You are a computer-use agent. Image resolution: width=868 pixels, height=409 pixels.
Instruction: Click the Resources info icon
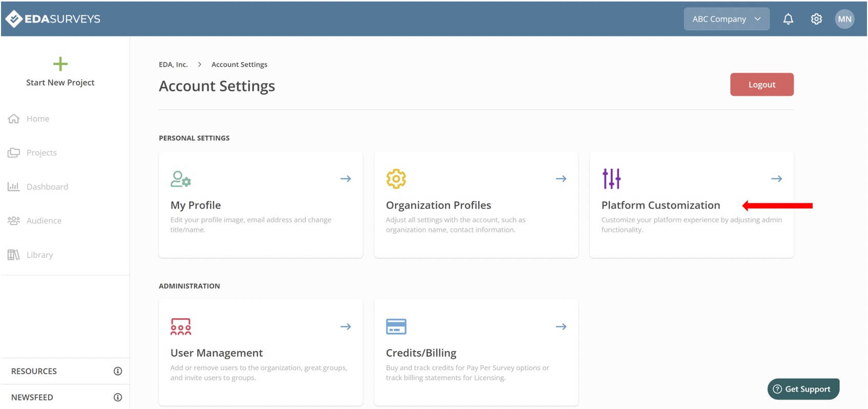(118, 371)
